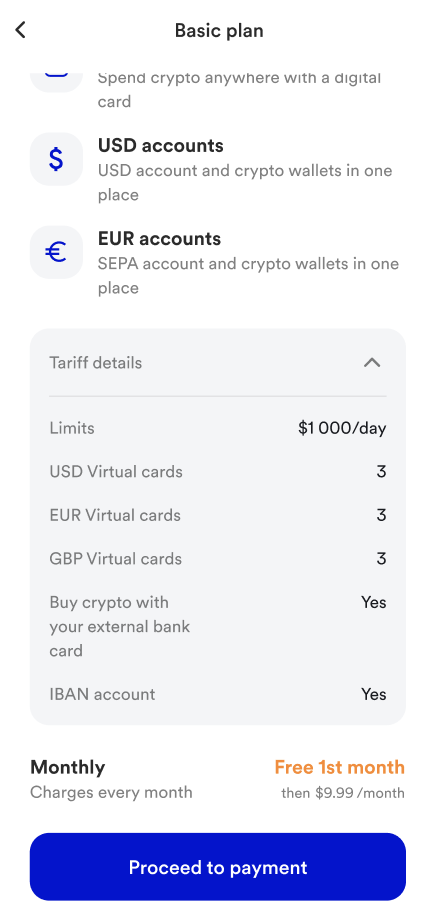Open the USD accounts feature title
Screen dimensions: 432x908
pyautogui.click(x=160, y=145)
